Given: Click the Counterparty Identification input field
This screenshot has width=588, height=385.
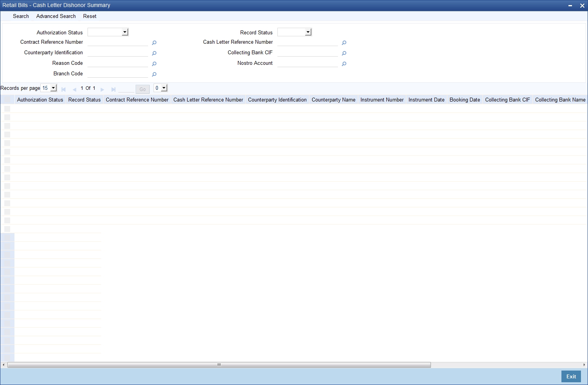Looking at the screenshot, I should tap(118, 53).
